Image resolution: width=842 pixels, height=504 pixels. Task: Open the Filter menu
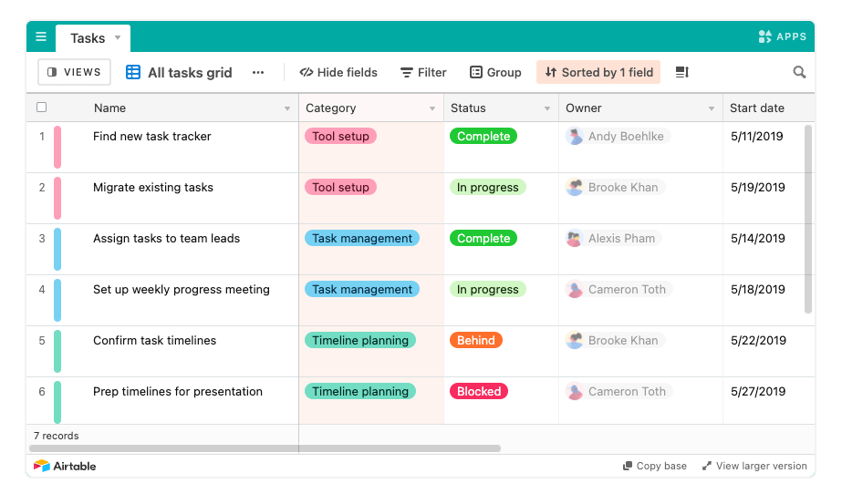pyautogui.click(x=423, y=73)
